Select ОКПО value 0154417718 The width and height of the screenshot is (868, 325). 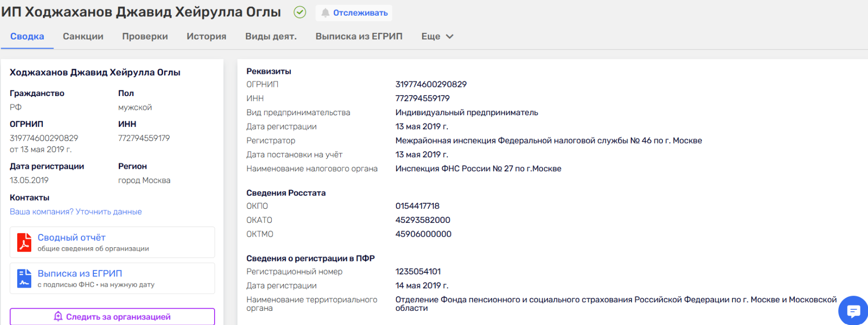pyautogui.click(x=418, y=206)
